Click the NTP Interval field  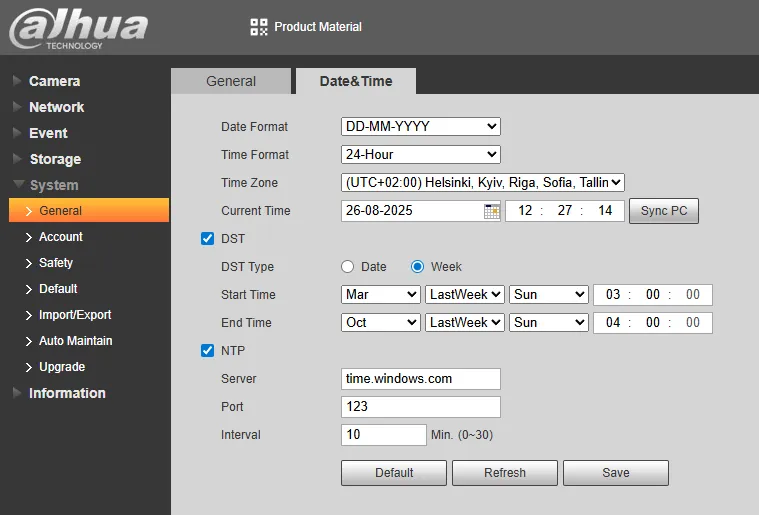383,435
